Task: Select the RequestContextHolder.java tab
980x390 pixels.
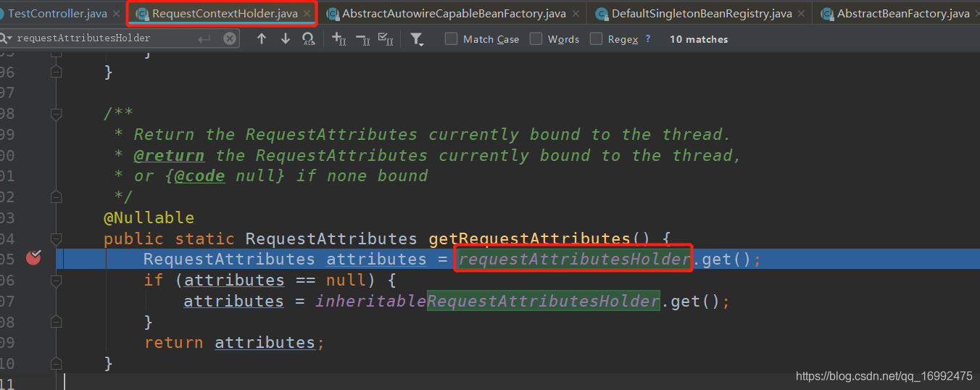Action: click(x=224, y=13)
